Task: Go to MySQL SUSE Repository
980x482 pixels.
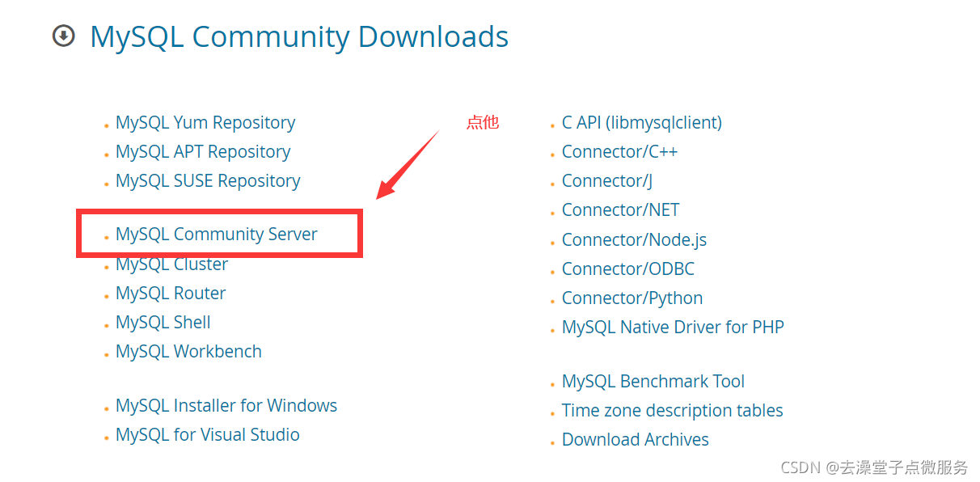Action: 208,181
